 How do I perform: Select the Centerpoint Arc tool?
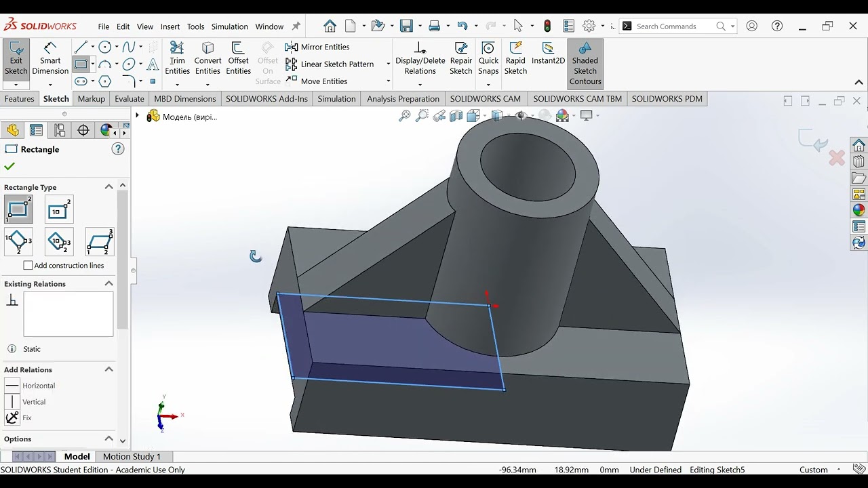[104, 64]
